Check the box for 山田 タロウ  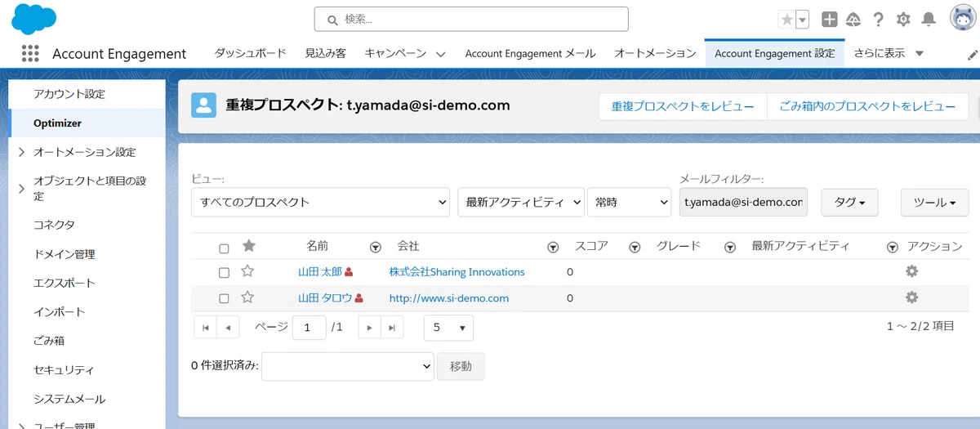click(x=224, y=299)
